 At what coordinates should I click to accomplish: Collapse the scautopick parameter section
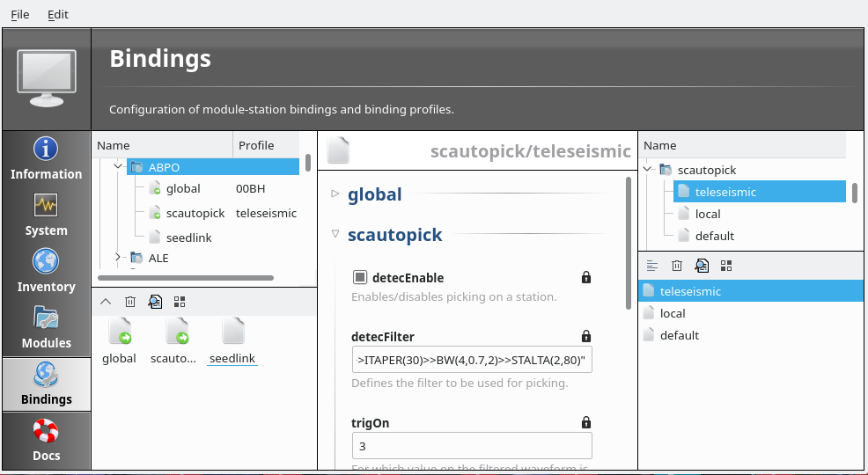point(335,234)
